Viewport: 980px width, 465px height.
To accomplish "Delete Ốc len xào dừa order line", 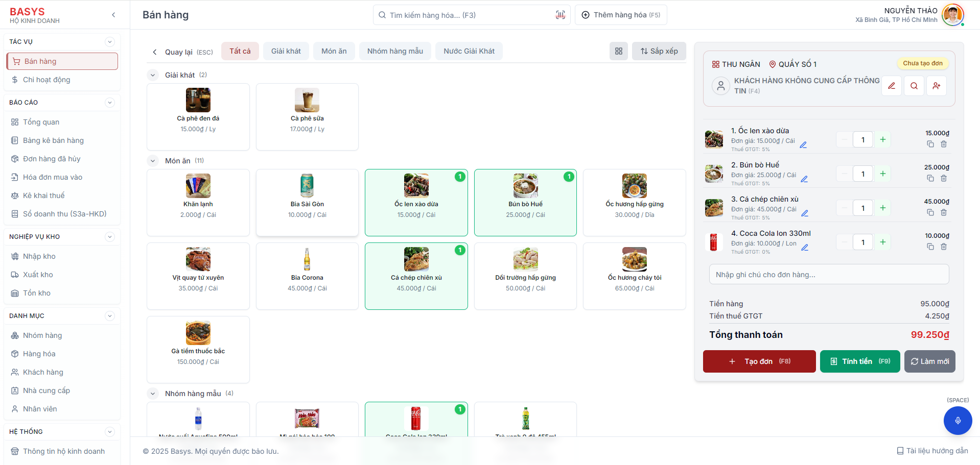I will click(944, 144).
